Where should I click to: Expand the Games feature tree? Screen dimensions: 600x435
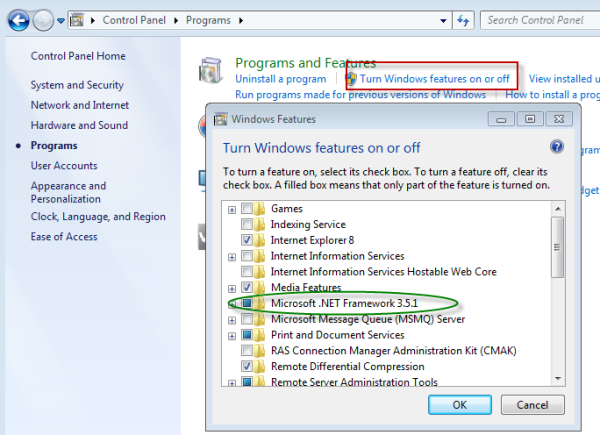click(x=232, y=209)
